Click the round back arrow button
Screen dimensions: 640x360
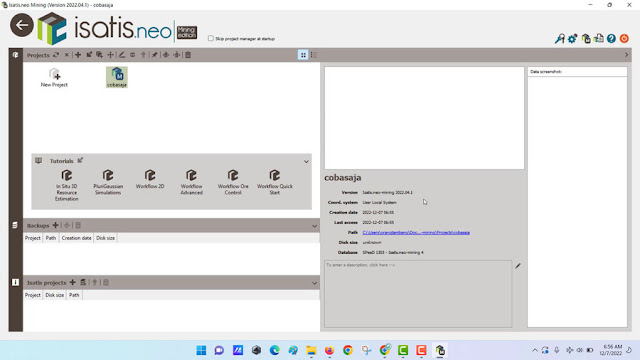(22, 25)
